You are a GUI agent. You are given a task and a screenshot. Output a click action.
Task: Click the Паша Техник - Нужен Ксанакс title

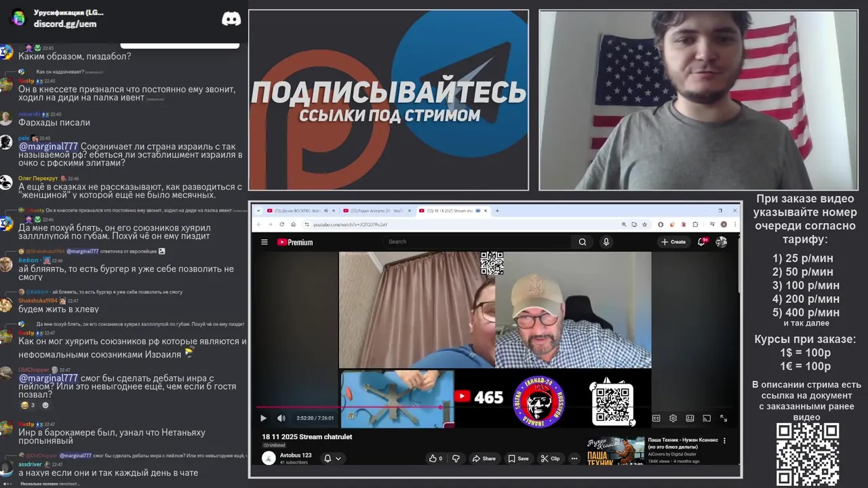(x=683, y=443)
